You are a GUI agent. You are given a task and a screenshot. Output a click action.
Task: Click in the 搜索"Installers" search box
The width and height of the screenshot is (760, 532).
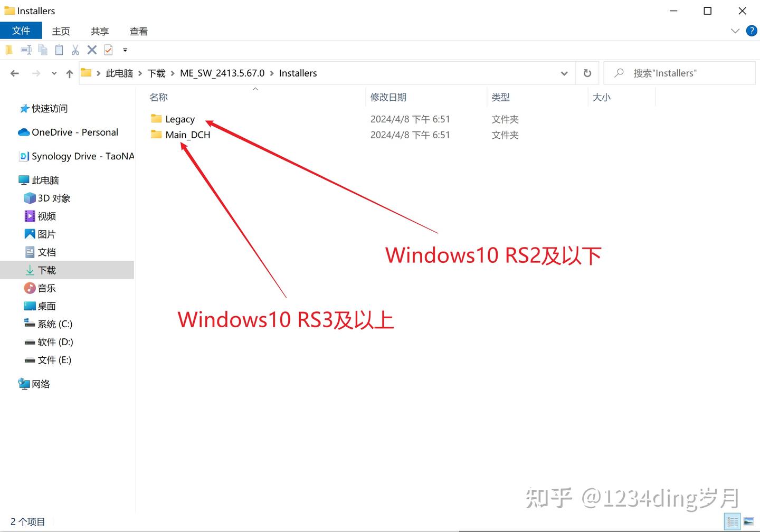point(679,73)
